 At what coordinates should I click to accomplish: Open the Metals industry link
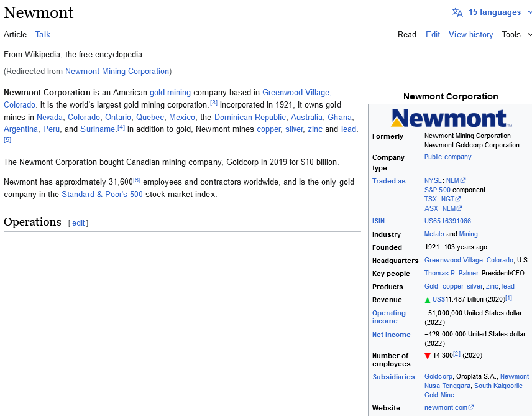[434, 234]
